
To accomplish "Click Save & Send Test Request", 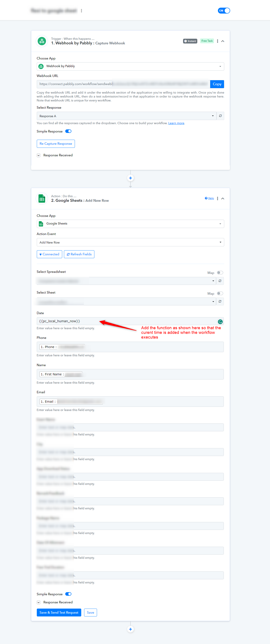I will click(59, 613).
